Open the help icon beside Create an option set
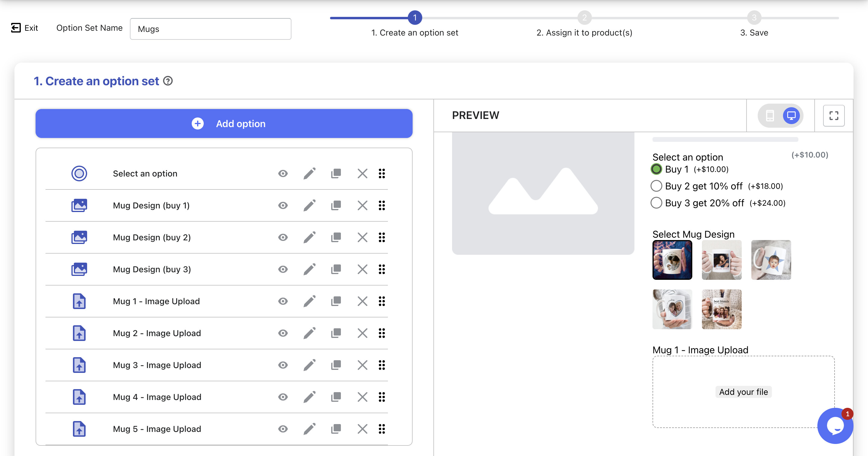The height and width of the screenshot is (456, 868). tap(168, 81)
